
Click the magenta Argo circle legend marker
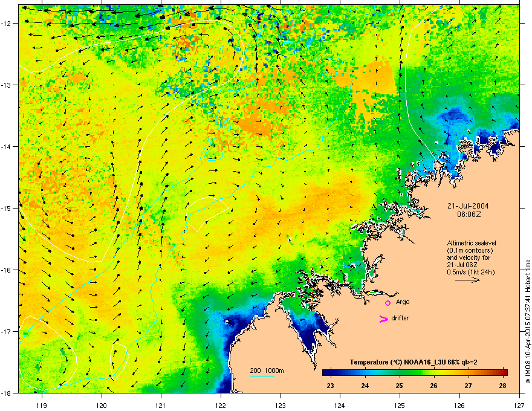tap(388, 303)
